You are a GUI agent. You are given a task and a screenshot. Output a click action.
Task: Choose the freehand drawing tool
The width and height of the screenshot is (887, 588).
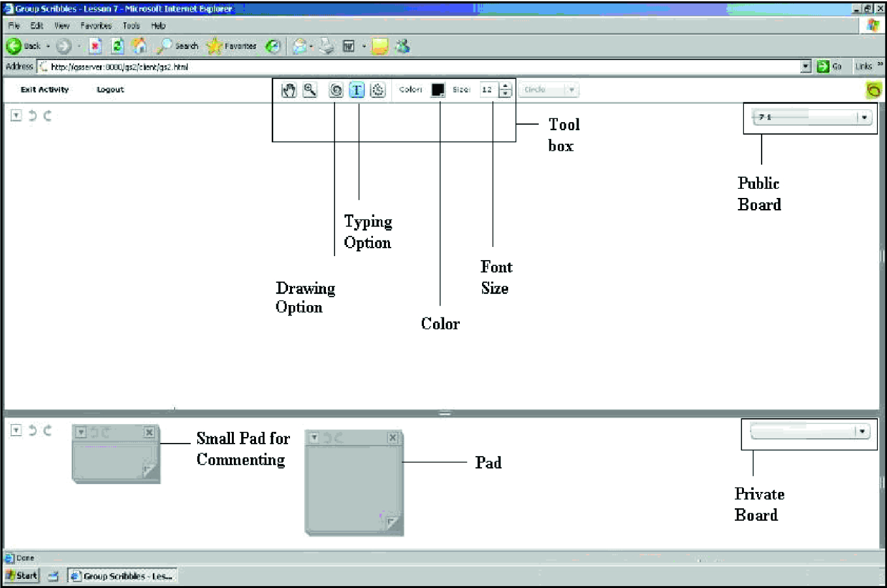336,90
